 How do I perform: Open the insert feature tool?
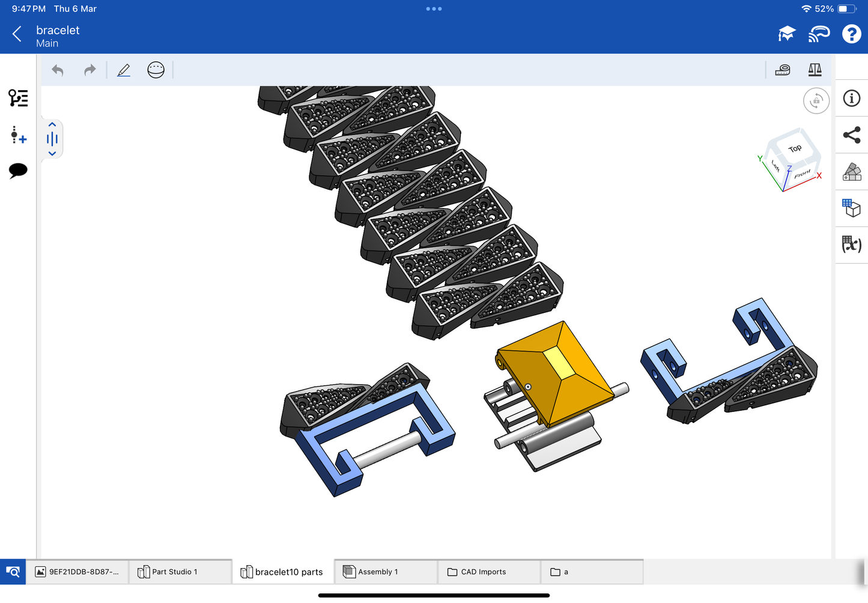[x=18, y=135]
